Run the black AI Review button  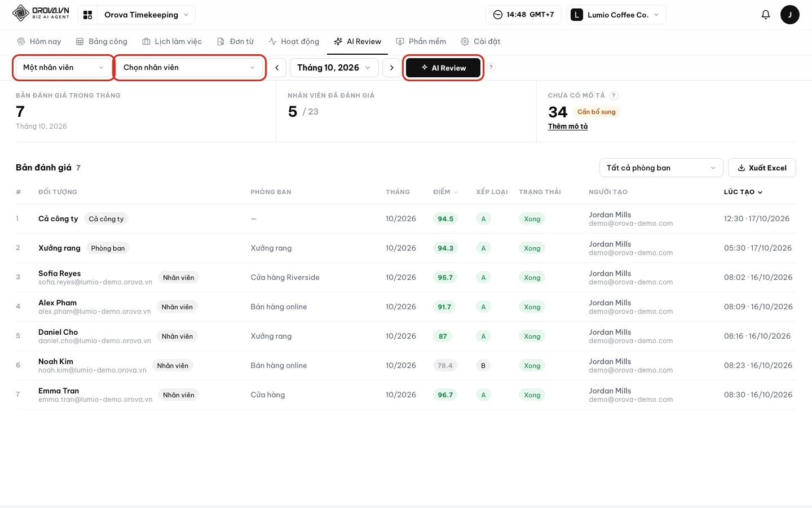click(x=443, y=68)
